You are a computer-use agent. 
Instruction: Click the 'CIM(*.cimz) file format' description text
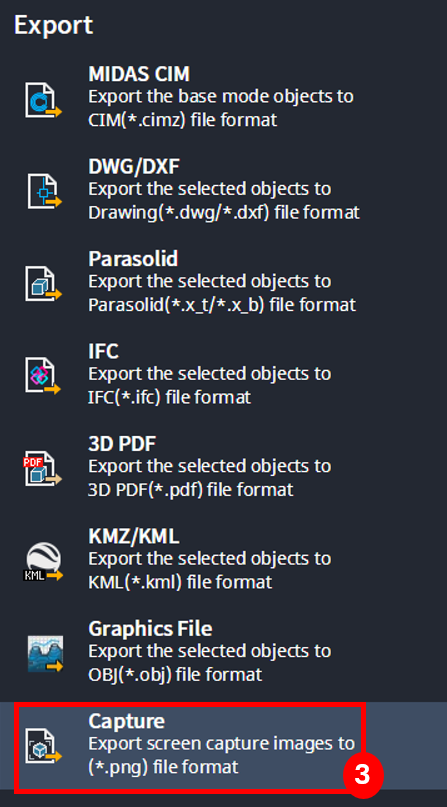183,120
